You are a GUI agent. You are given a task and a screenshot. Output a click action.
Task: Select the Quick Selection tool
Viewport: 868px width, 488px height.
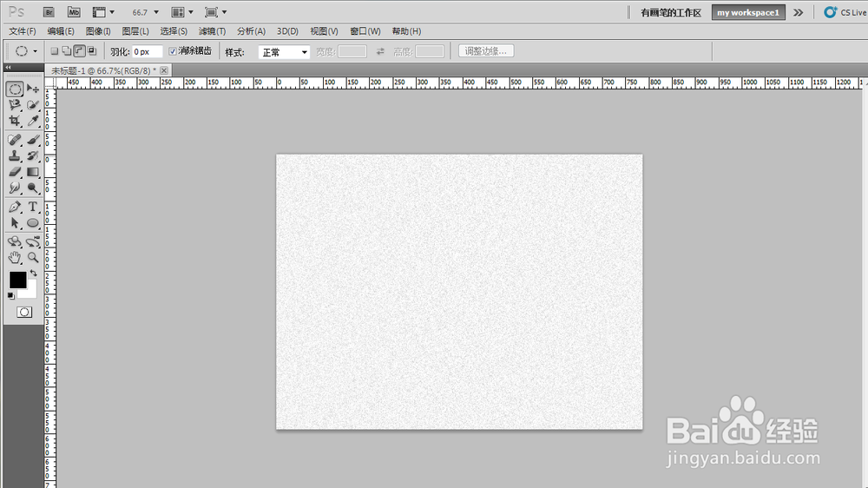click(33, 105)
